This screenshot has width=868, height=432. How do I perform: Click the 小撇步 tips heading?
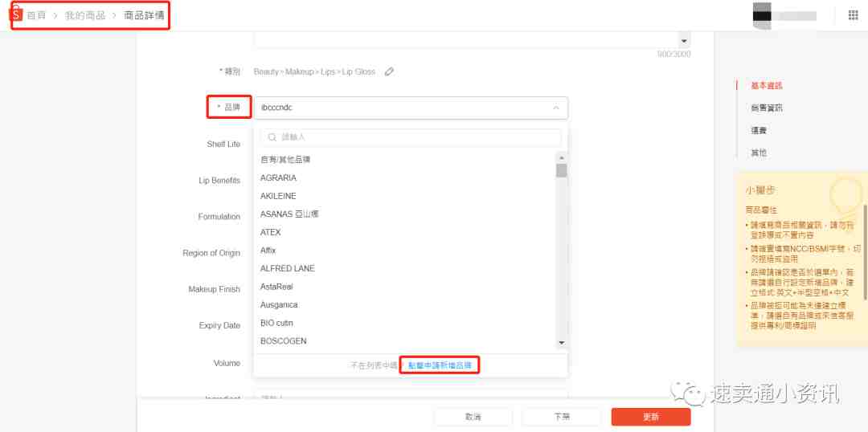(760, 190)
